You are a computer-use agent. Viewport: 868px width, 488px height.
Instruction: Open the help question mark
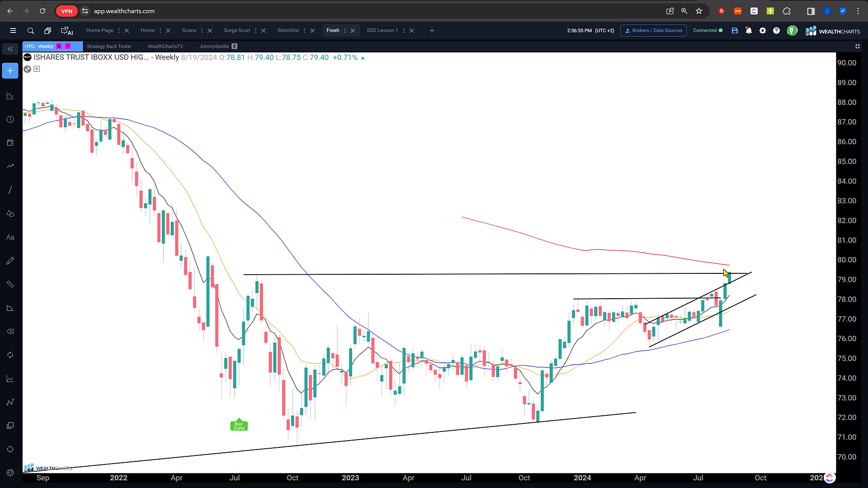click(776, 31)
